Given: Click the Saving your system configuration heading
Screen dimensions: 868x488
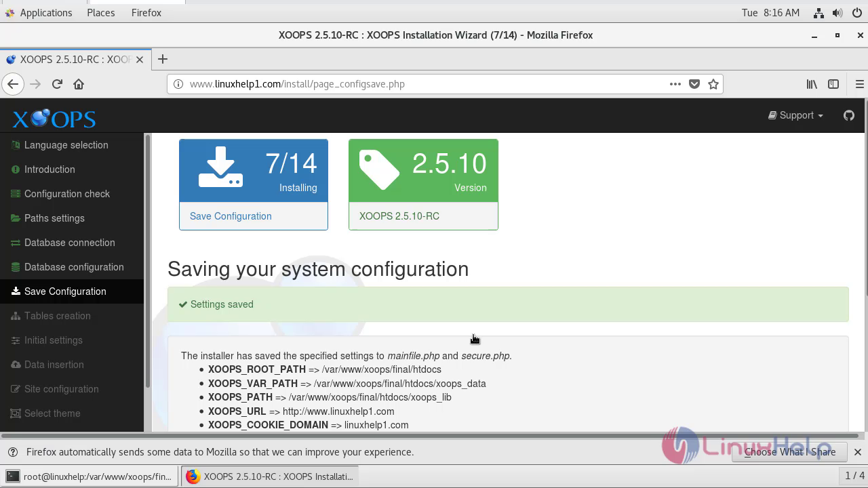Looking at the screenshot, I should 318,269.
